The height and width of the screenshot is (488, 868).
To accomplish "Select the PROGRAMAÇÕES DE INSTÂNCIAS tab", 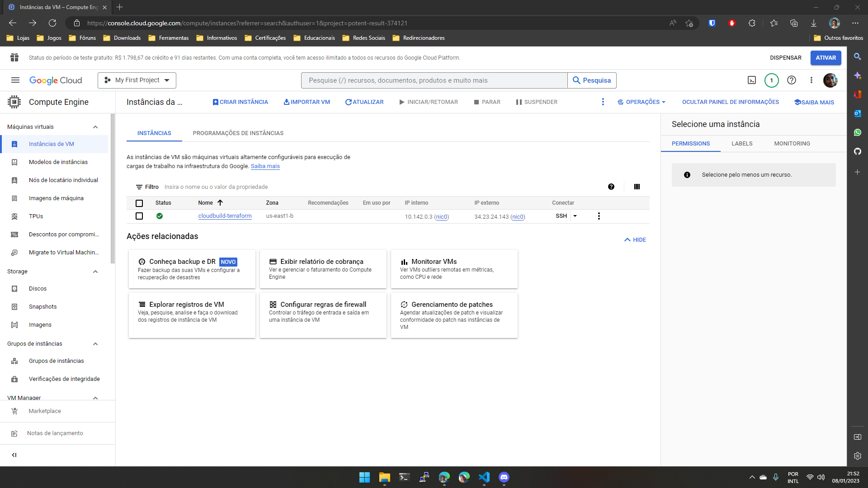I will (238, 133).
